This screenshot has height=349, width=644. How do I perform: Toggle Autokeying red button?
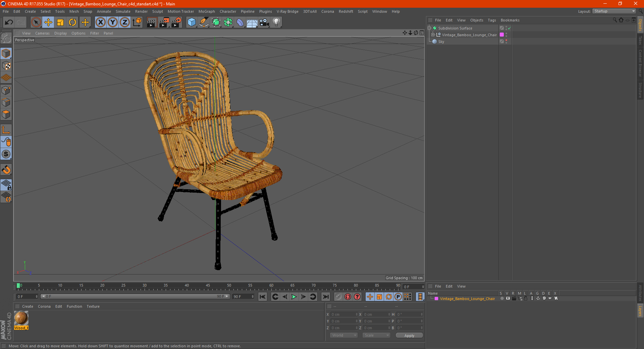tap(348, 297)
